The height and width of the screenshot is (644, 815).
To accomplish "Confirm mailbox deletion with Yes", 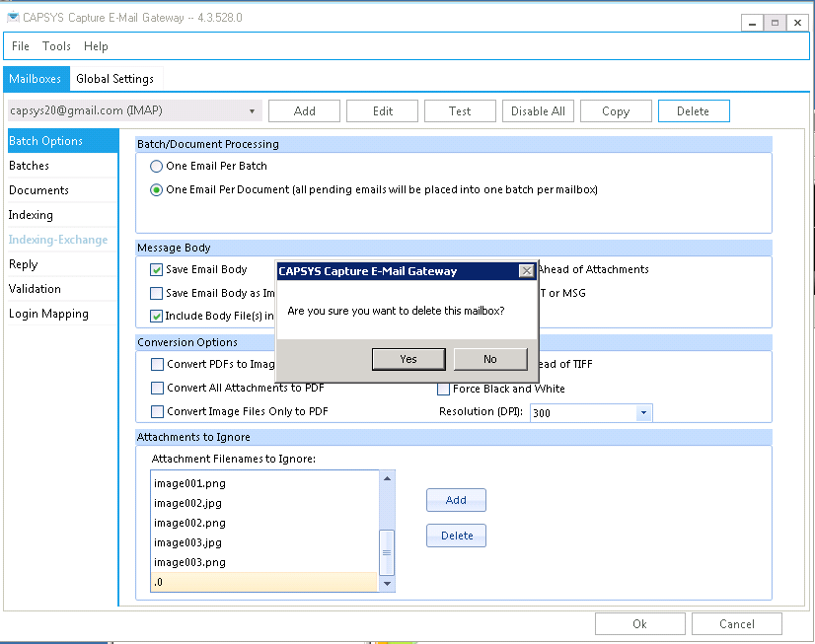I will (x=408, y=359).
